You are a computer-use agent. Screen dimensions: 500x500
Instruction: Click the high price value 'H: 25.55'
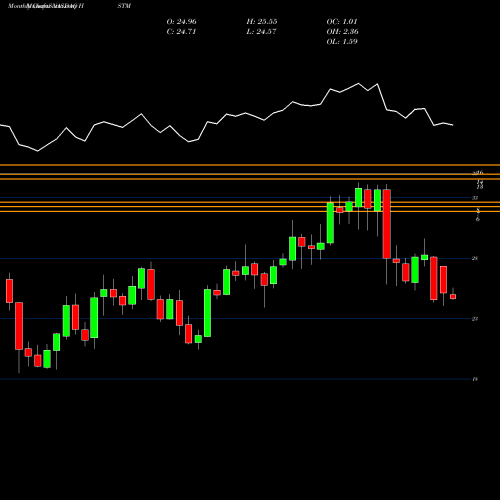(262, 22)
